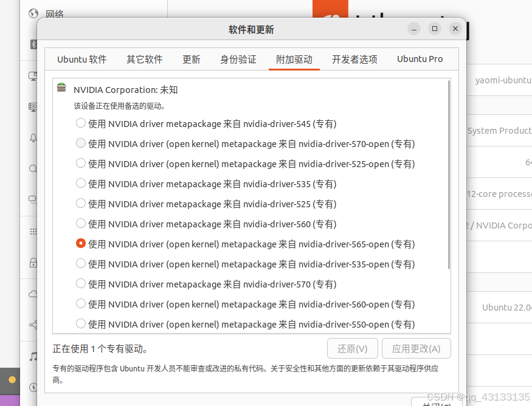
Task: Click the padlock privacy icon in Settings sidebar
Action: [33, 263]
